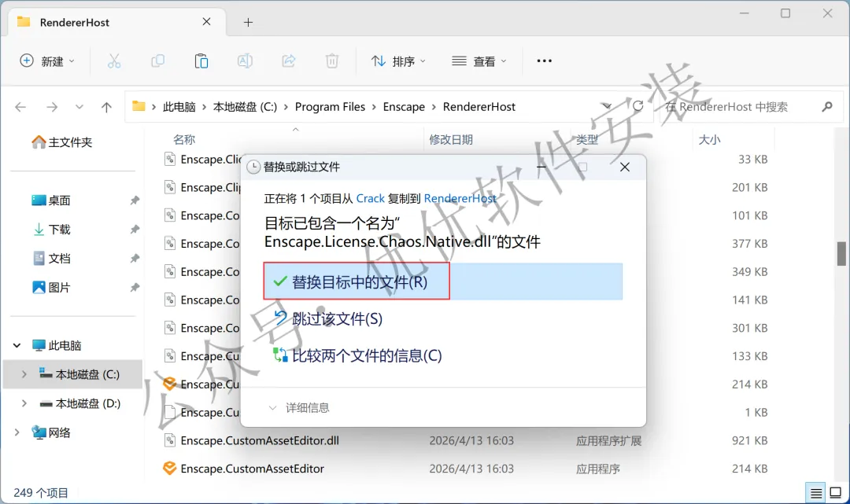Click the Crack source link in dialog
This screenshot has width=850, height=504.
[370, 199]
